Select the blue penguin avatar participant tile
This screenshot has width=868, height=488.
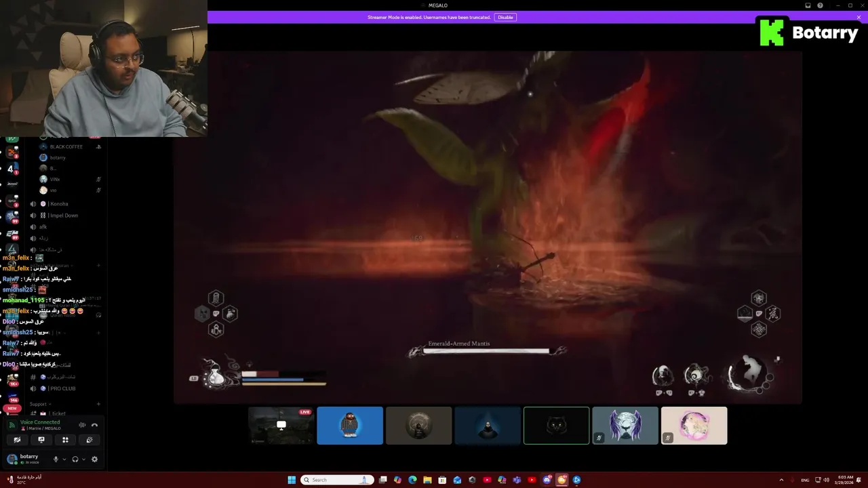coord(350,426)
